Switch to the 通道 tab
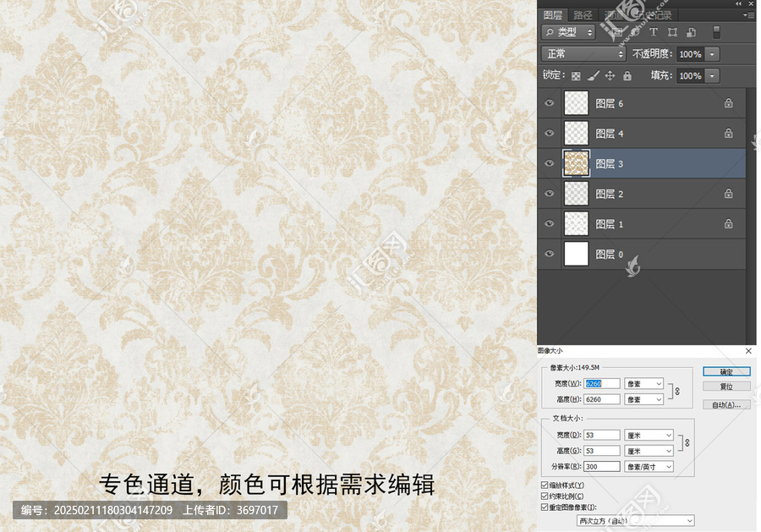This screenshot has height=532, width=761. pos(614,15)
